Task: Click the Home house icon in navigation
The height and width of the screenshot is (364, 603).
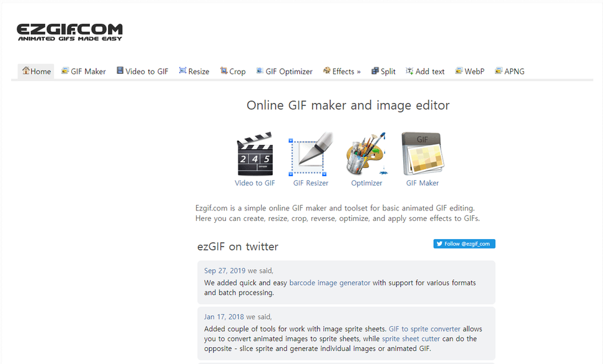Action: (26, 71)
